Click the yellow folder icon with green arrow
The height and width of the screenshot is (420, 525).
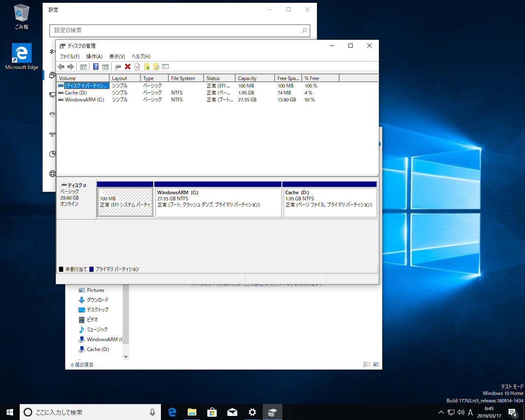tap(147, 67)
